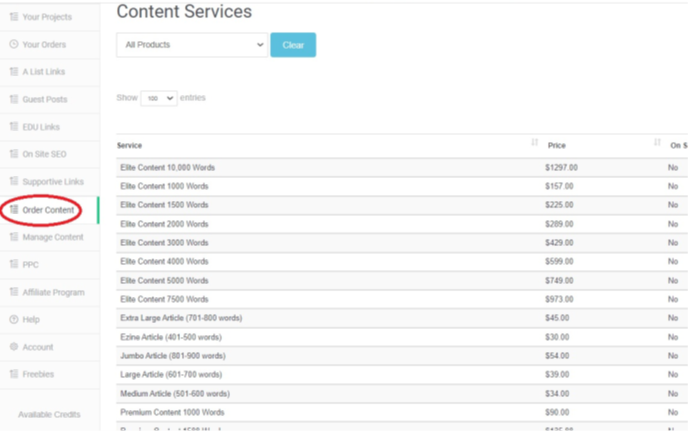Viewport: 689px width, 431px height.
Task: Click the clock icon beside Your Orders
Action: [x=13, y=44]
